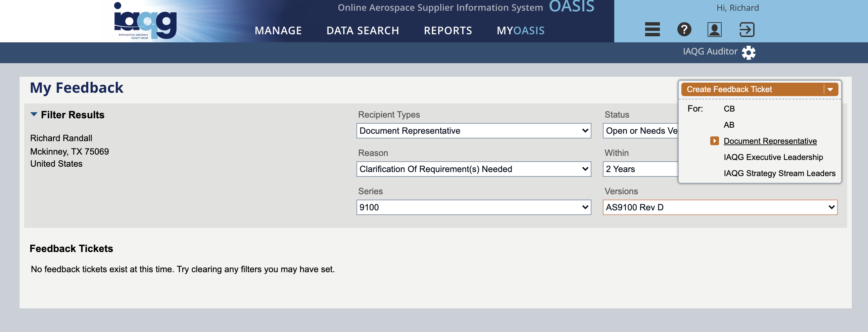
Task: Open the help question mark icon
Action: pyautogui.click(x=684, y=29)
